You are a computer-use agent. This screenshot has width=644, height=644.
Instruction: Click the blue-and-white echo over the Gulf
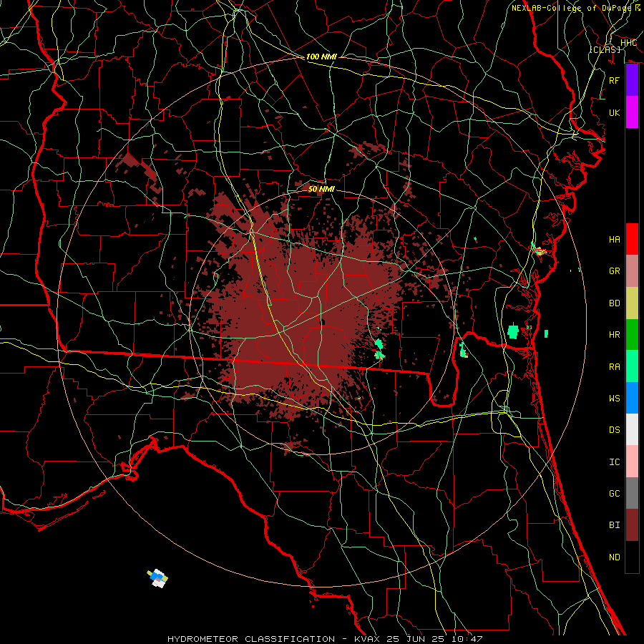tap(157, 578)
